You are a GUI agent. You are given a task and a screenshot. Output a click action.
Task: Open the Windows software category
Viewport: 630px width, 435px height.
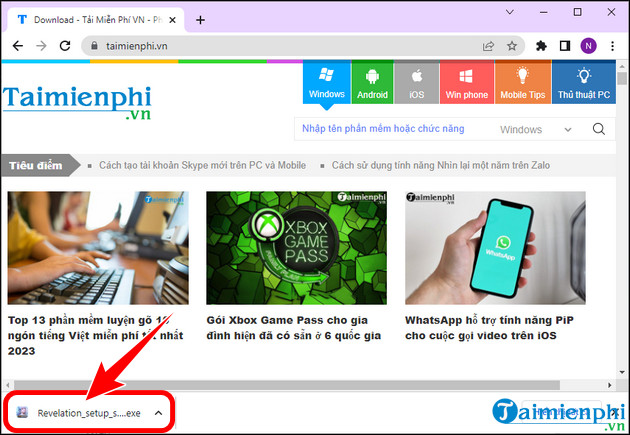point(327,82)
